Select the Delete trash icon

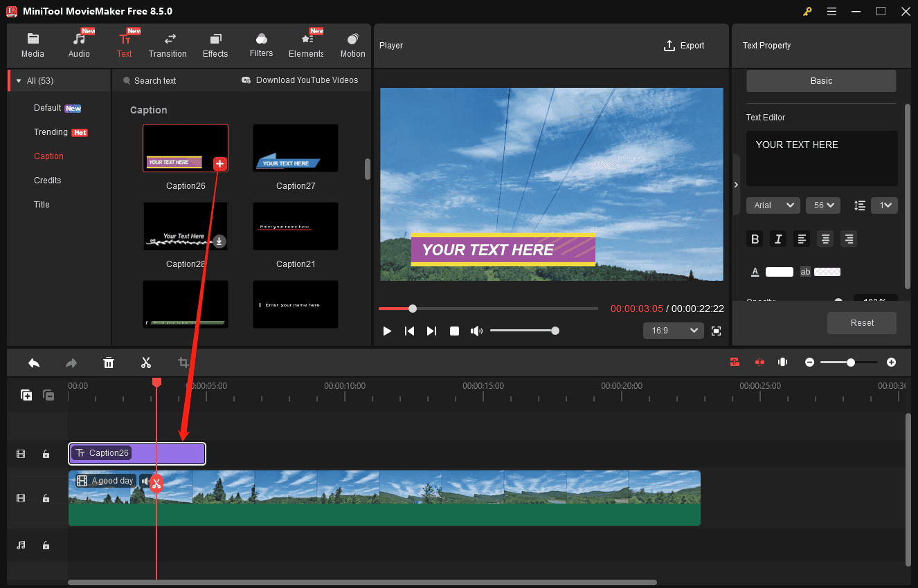[x=109, y=362]
